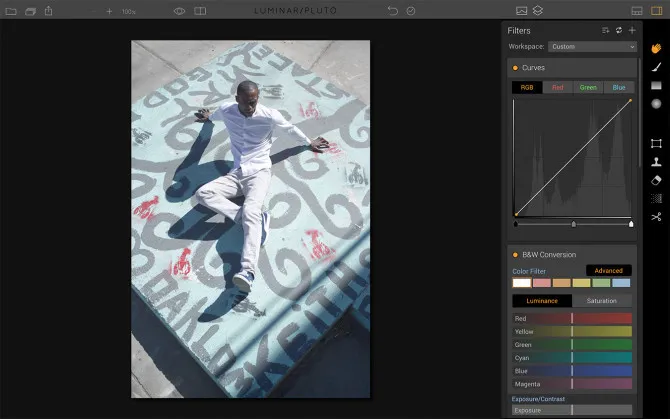The image size is (670, 419).
Task: Toggle the eye preview icon
Action: click(180, 11)
